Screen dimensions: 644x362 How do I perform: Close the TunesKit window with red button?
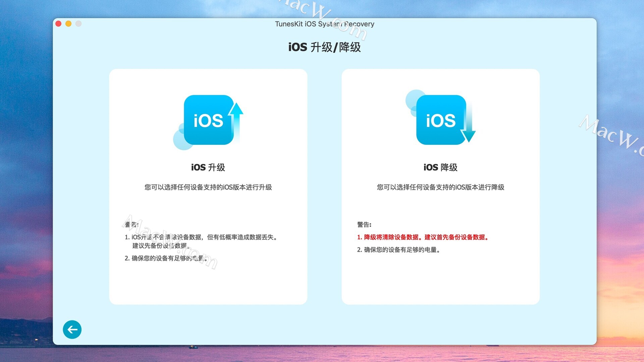[58, 23]
